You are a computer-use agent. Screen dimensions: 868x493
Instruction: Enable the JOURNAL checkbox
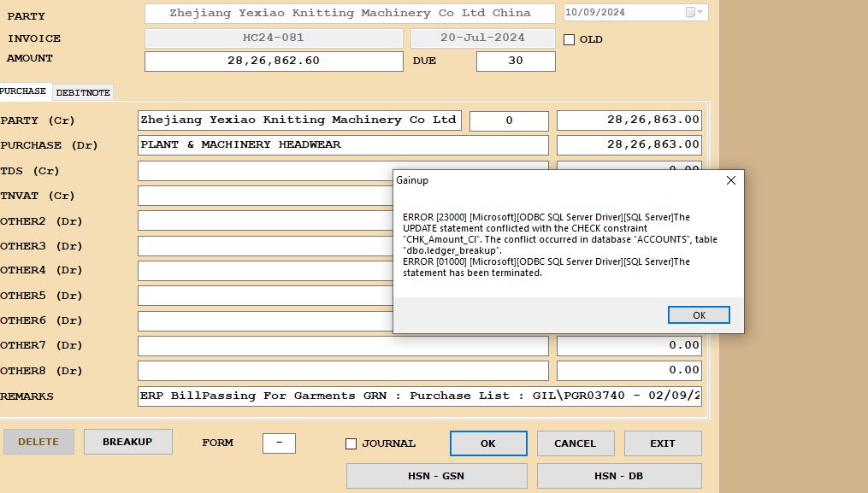351,443
